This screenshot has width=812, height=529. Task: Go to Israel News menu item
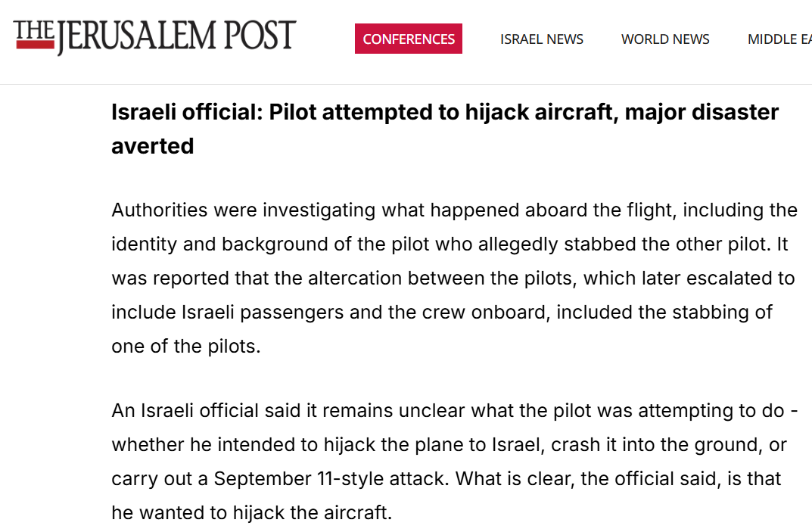(x=542, y=39)
